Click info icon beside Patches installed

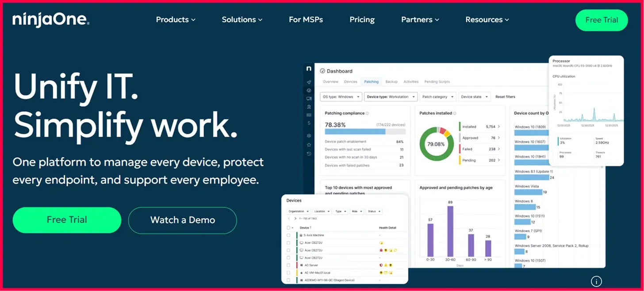[x=455, y=113]
